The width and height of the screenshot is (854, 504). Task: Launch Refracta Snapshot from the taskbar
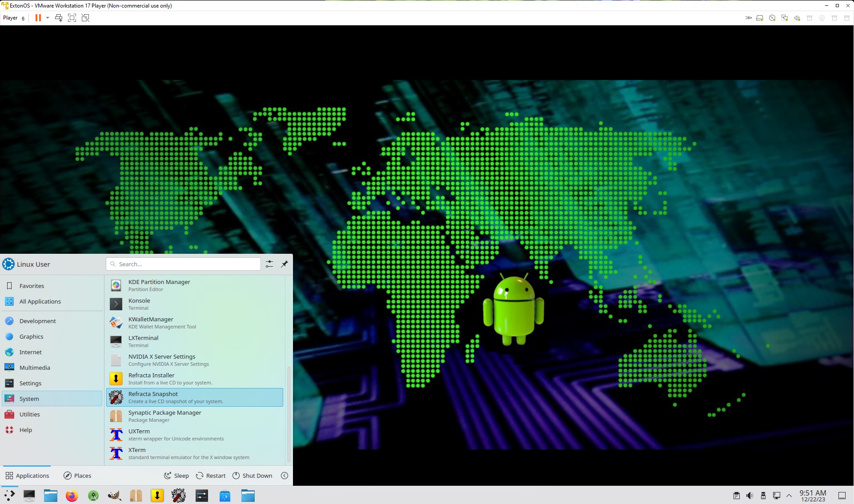[179, 496]
